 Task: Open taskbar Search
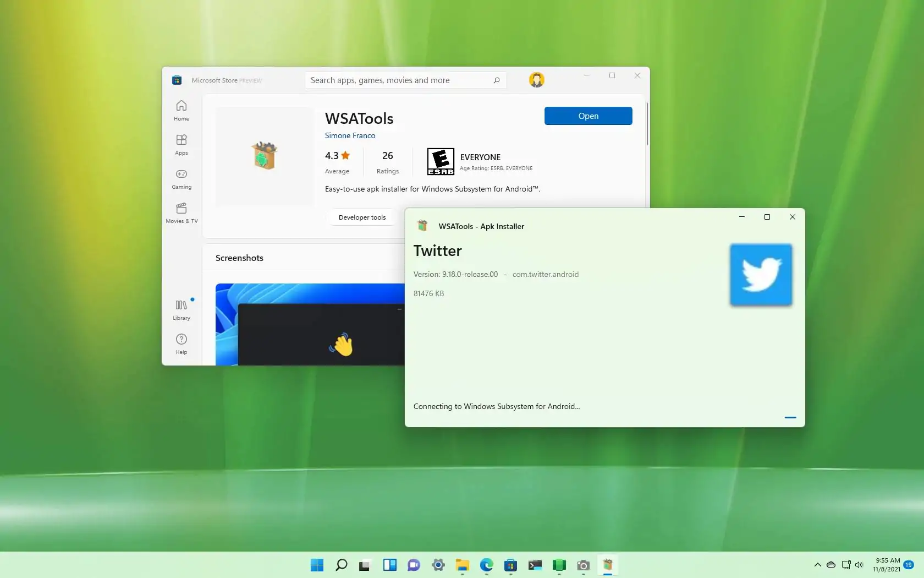[342, 565]
